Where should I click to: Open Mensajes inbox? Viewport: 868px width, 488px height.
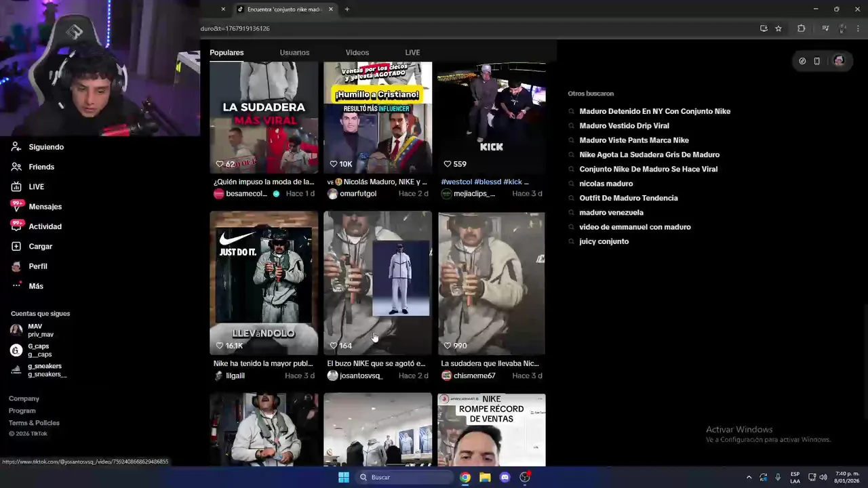(x=37, y=207)
